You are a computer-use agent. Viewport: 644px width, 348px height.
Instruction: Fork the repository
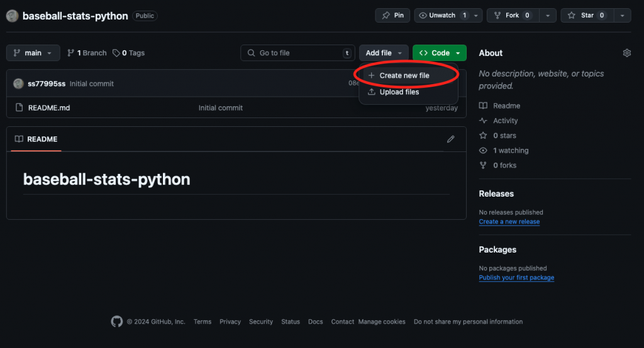(x=513, y=15)
